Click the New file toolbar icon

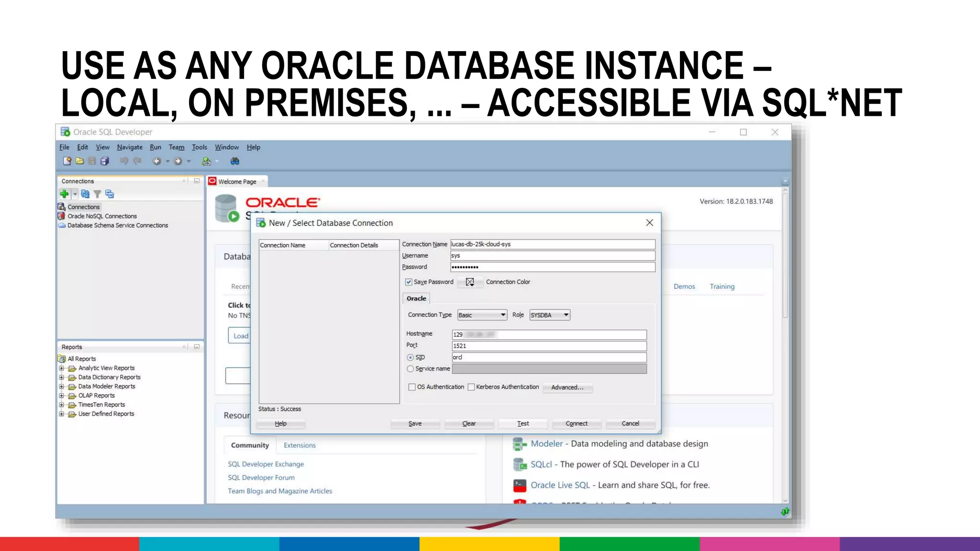[x=67, y=161]
